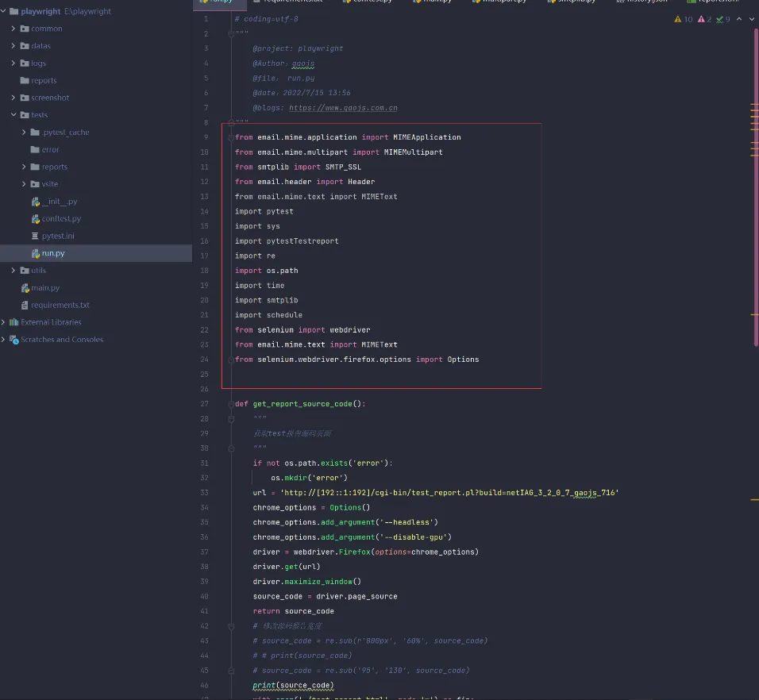Collapse the tests folder arrow
Screen dimensions: 759x700
(13, 114)
